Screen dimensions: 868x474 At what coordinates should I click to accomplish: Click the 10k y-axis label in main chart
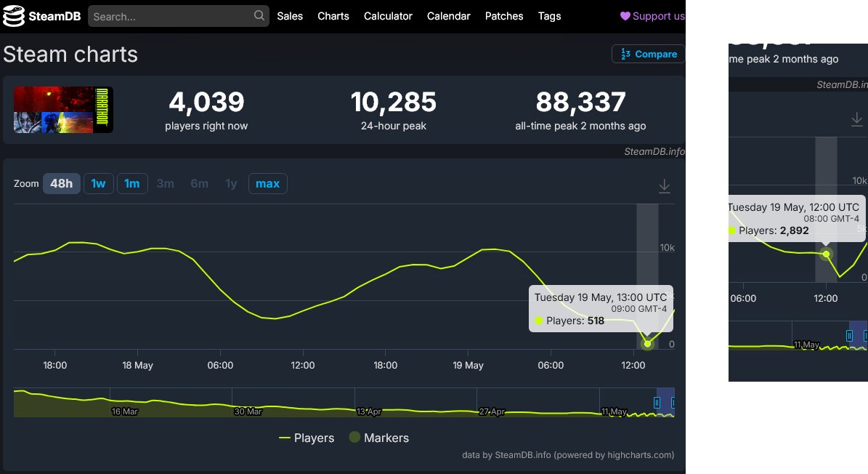667,247
